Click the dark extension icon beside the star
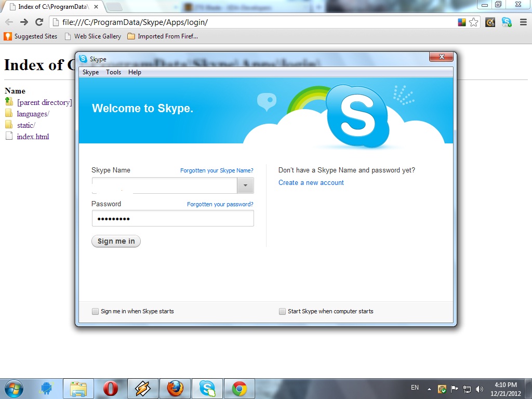This screenshot has height=399, width=532. coord(490,22)
